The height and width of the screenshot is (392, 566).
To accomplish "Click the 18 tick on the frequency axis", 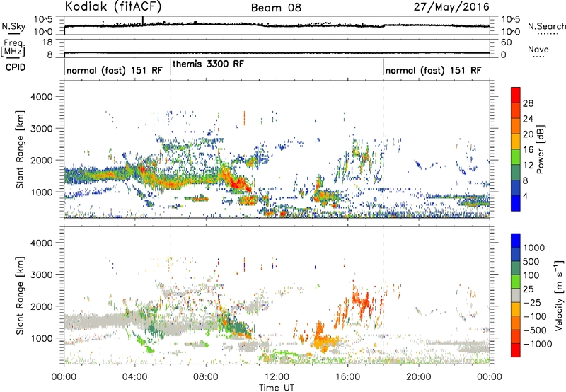I will coord(47,42).
